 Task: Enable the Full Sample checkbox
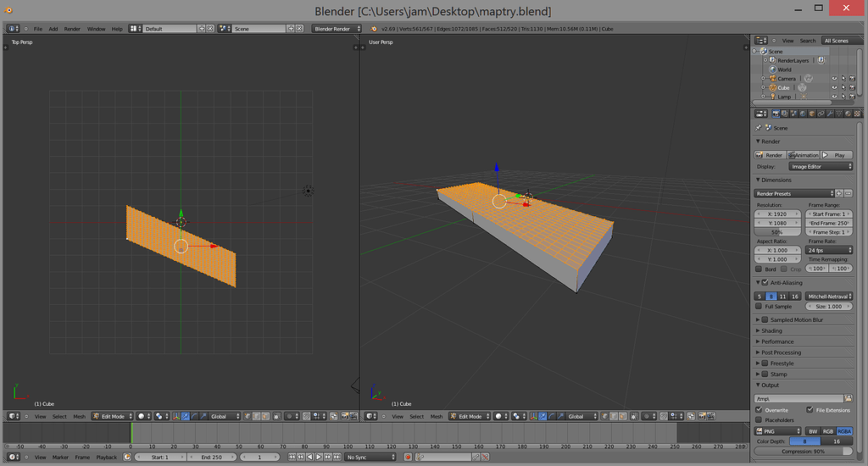coord(759,306)
